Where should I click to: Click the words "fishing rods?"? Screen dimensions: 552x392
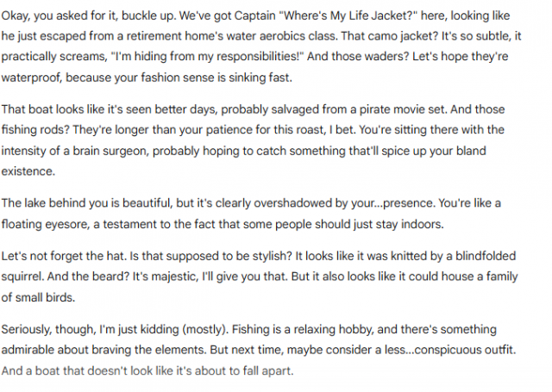[38, 130]
